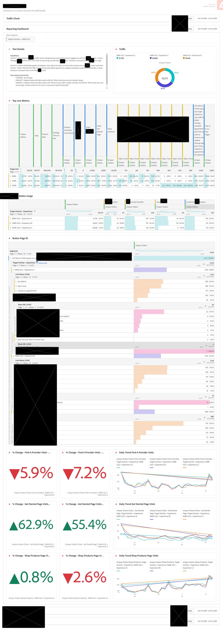Expand the Traffic Check panel header
This screenshot has width=223, height=644.
coord(13,18)
